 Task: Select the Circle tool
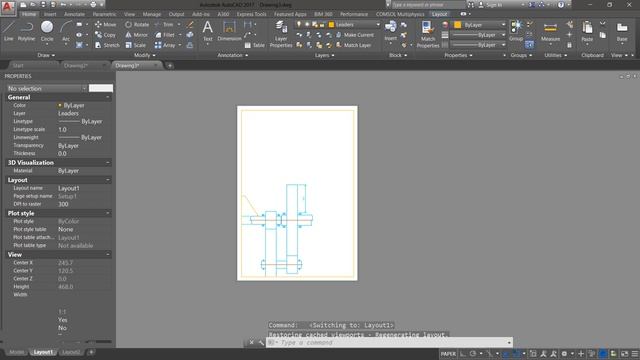pyautogui.click(x=47, y=31)
